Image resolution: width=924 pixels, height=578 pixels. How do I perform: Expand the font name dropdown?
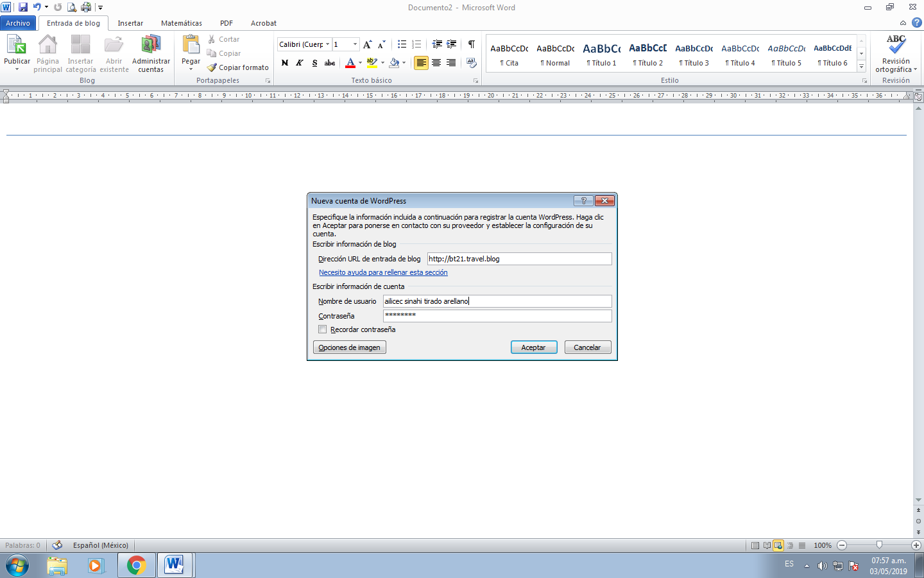(327, 44)
